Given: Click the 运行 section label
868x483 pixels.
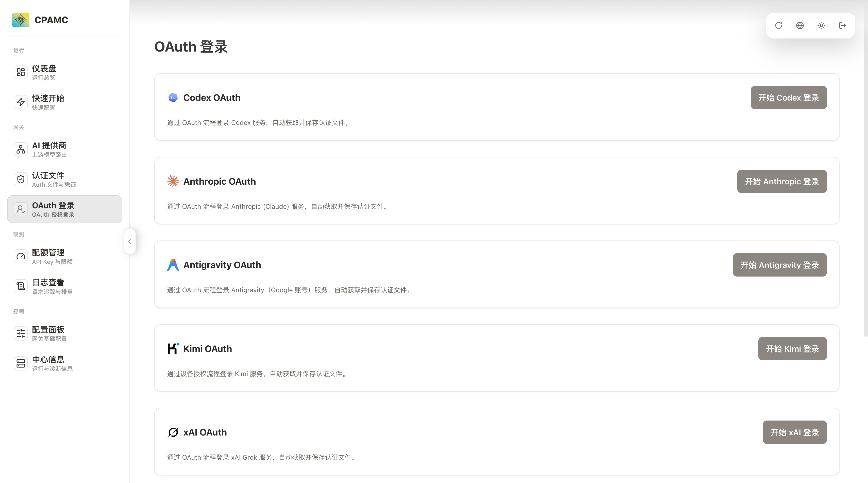Looking at the screenshot, I should (x=19, y=50).
